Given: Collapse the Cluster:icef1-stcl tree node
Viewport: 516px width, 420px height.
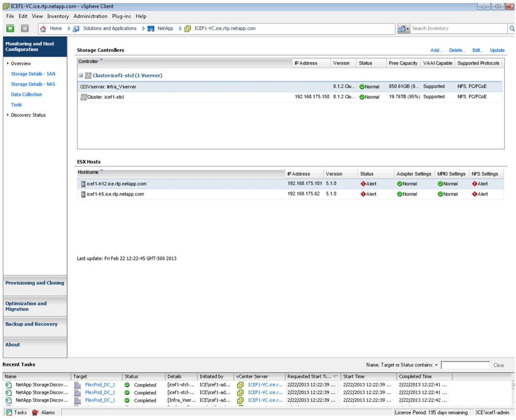Looking at the screenshot, I should 80,76.
